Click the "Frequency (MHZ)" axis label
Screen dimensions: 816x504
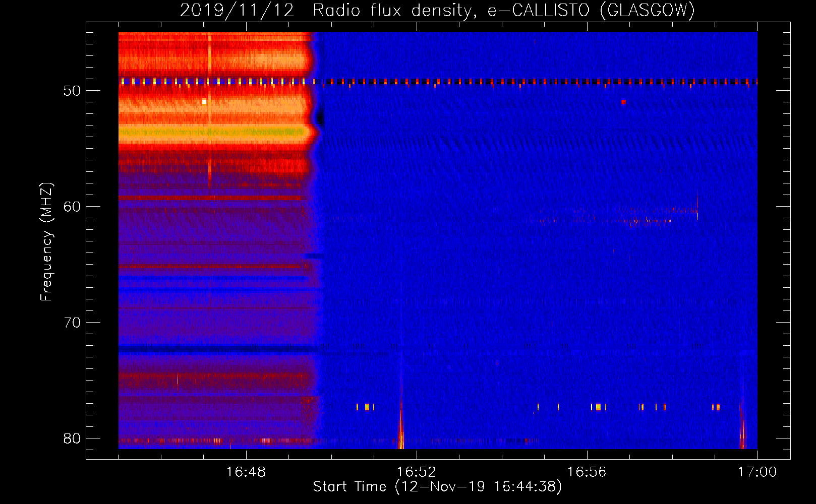click(46, 242)
